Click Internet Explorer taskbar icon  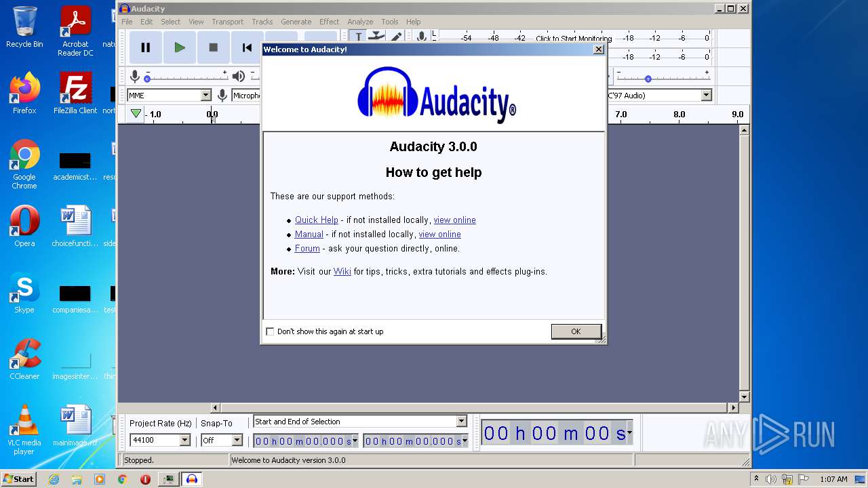coord(54,479)
